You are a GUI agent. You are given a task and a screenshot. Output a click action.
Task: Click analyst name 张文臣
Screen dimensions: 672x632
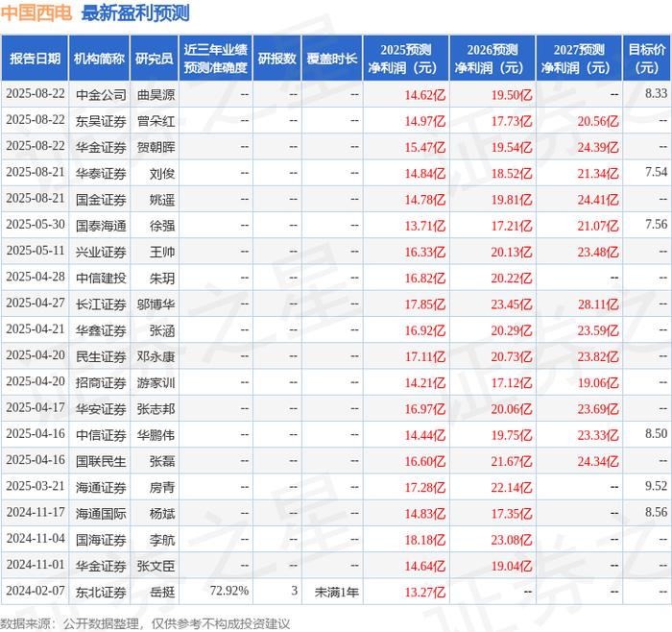click(x=156, y=566)
